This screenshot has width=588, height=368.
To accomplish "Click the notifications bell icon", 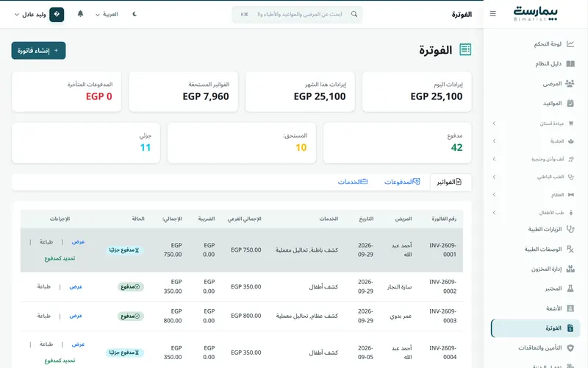I will point(80,14).
